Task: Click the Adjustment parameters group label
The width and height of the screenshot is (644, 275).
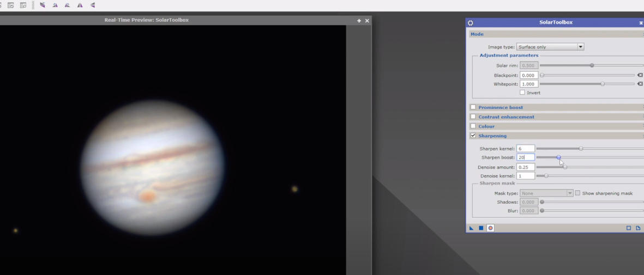Action: [x=509, y=56]
